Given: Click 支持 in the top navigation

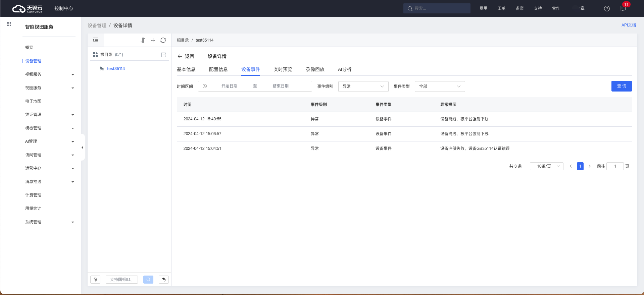Looking at the screenshot, I should (538, 8).
